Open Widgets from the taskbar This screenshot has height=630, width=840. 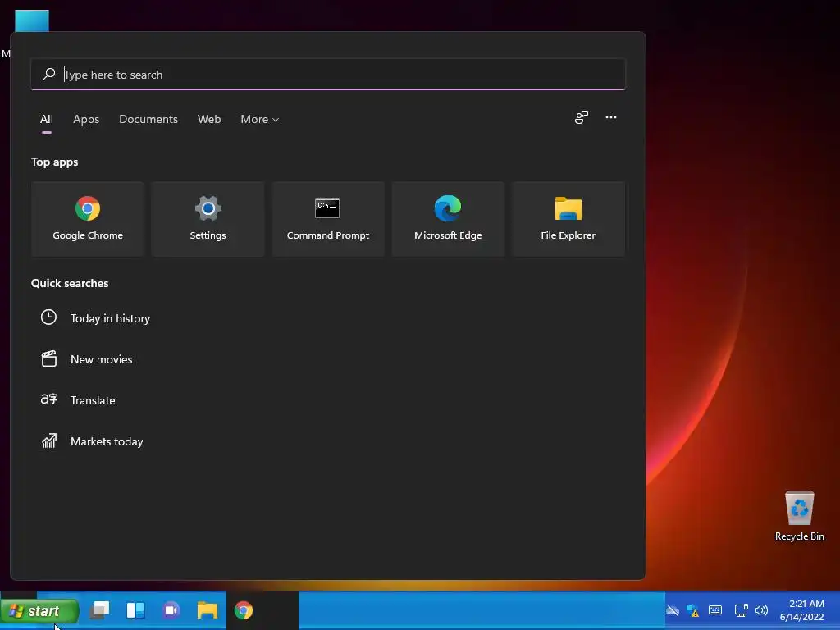[135, 610]
